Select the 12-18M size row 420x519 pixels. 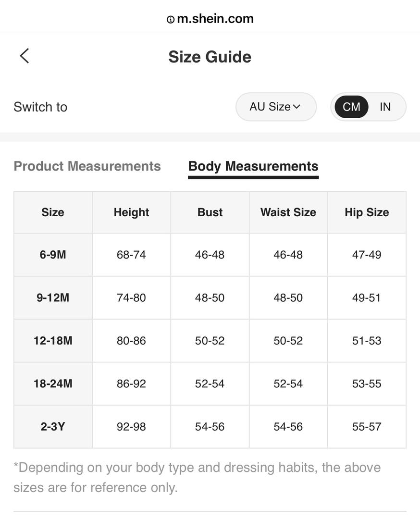tap(210, 341)
